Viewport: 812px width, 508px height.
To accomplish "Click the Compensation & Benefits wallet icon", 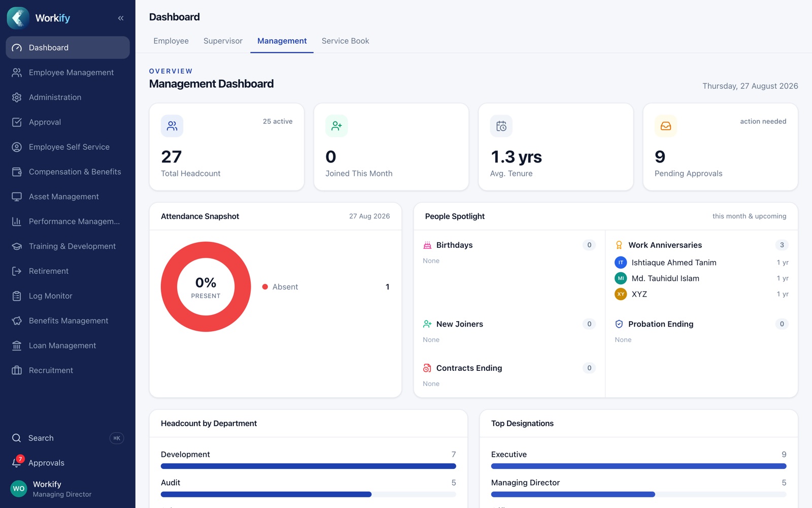I will 17,172.
